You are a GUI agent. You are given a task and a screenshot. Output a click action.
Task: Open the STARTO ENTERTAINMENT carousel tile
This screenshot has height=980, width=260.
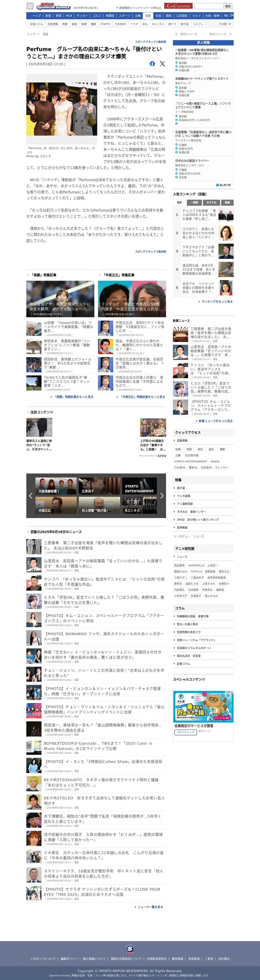pos(140,486)
